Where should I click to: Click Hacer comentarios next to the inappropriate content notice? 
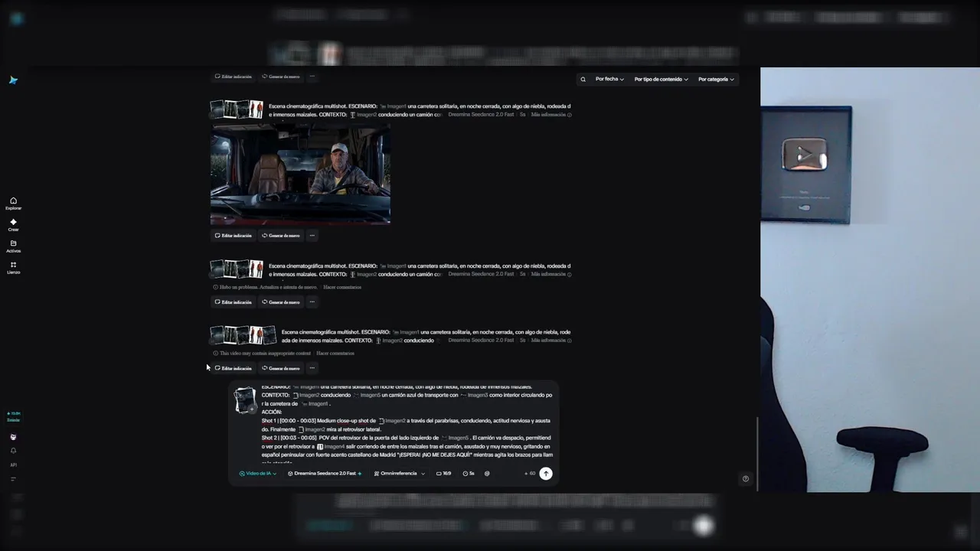click(x=335, y=353)
